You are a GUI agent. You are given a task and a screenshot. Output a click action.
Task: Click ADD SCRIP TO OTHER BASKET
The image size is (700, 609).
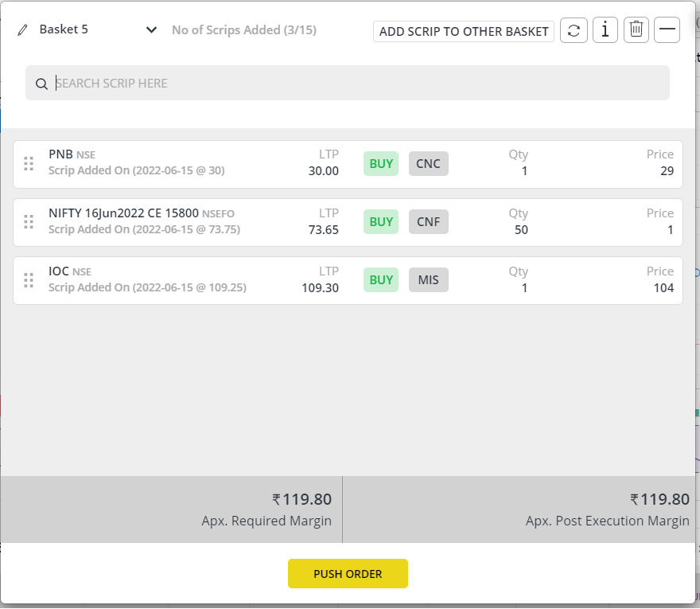[464, 31]
